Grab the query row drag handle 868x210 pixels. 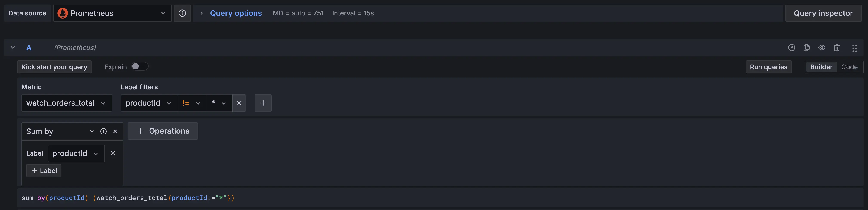[x=854, y=48]
